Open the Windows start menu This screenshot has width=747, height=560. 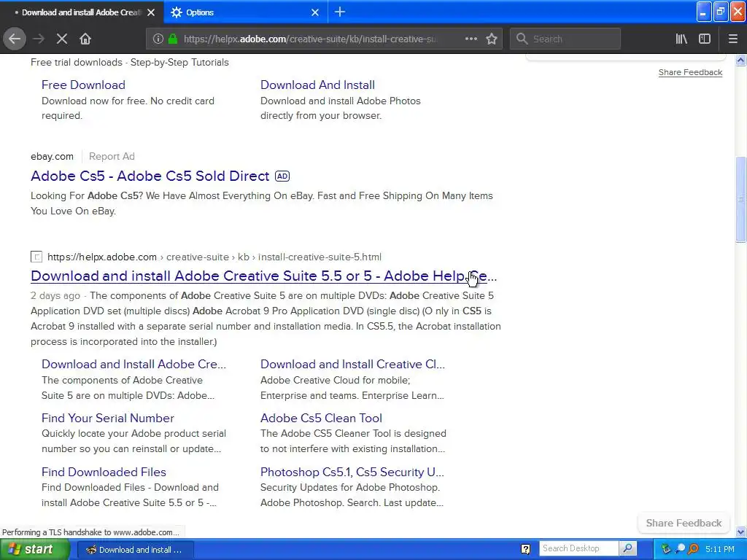35,549
